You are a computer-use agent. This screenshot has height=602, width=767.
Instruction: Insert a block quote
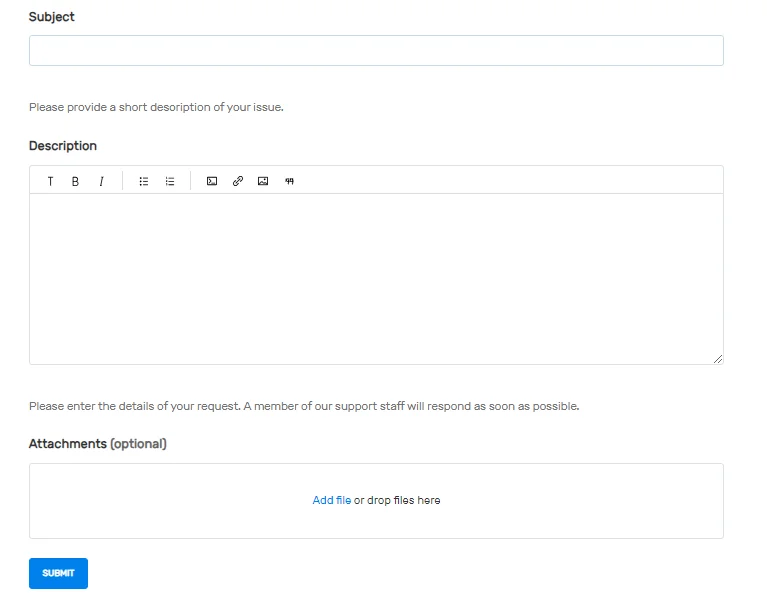(x=289, y=181)
